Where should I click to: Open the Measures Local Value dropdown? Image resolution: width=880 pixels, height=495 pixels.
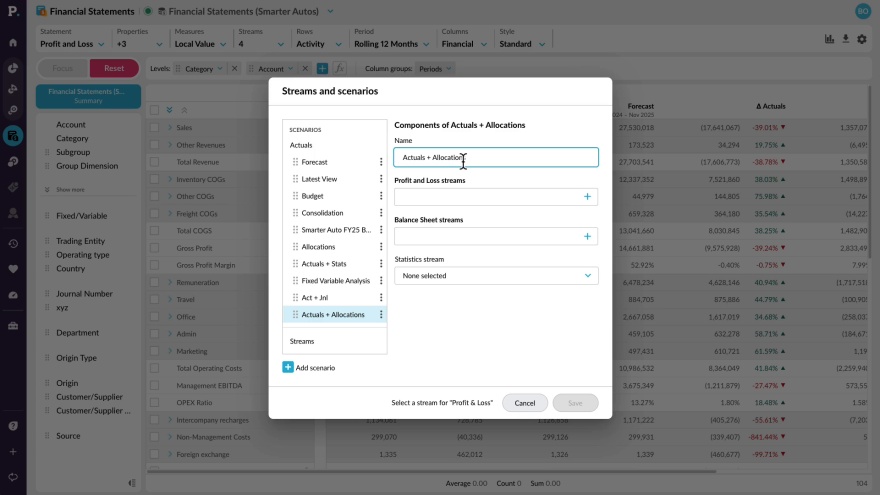200,44
